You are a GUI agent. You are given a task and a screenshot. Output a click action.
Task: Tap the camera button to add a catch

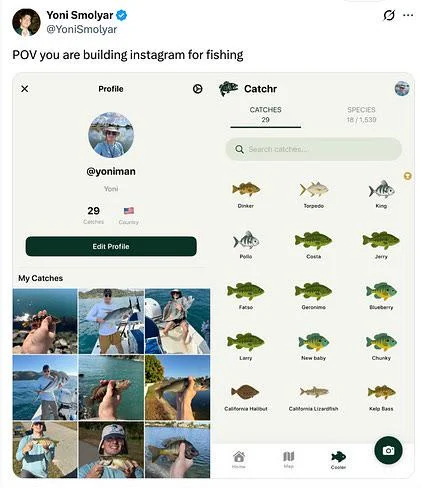pos(388,450)
